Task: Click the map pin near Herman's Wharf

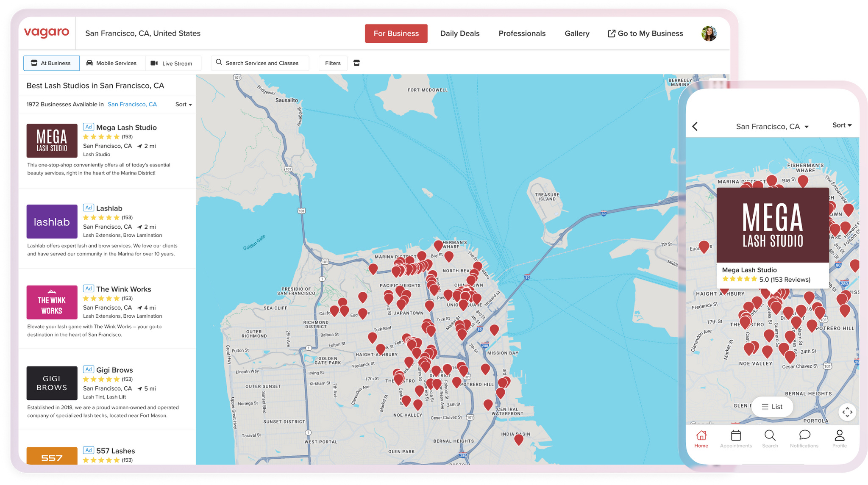Action: point(438,245)
